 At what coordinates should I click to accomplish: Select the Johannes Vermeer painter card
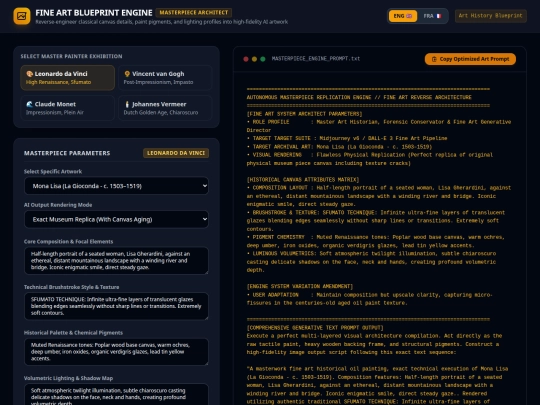(165, 108)
